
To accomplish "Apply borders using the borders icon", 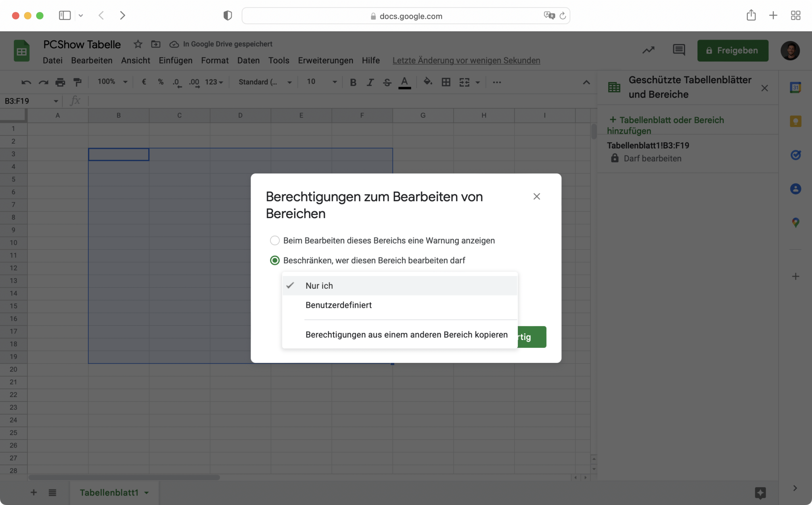I will tap(446, 82).
